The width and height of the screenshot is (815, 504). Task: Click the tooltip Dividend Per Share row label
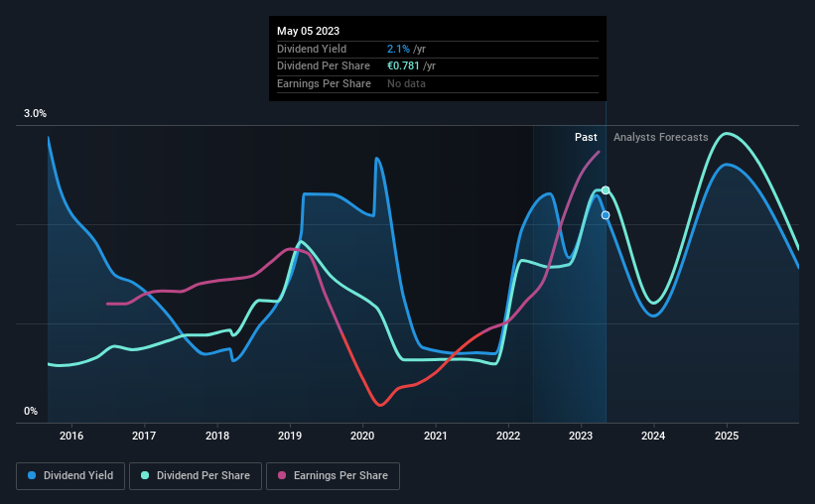pos(324,66)
